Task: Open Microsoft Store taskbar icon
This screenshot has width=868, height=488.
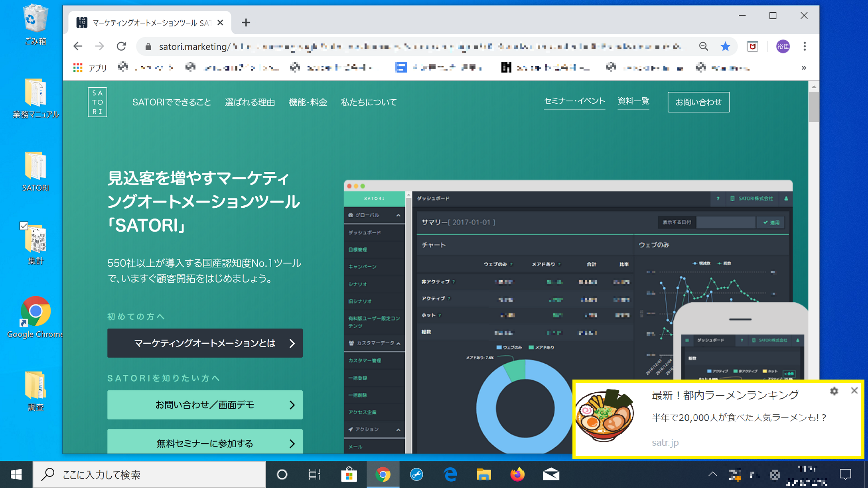Action: pos(349,474)
